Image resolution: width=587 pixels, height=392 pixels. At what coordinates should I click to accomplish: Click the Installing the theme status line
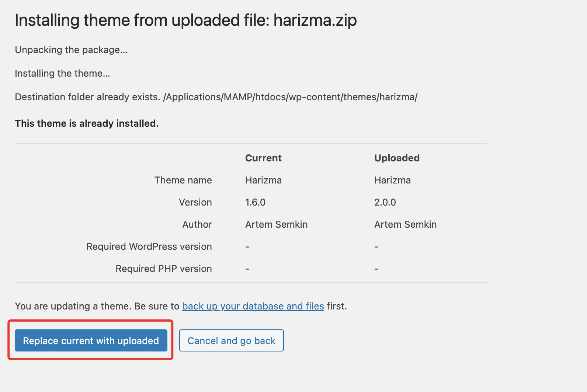(x=62, y=73)
